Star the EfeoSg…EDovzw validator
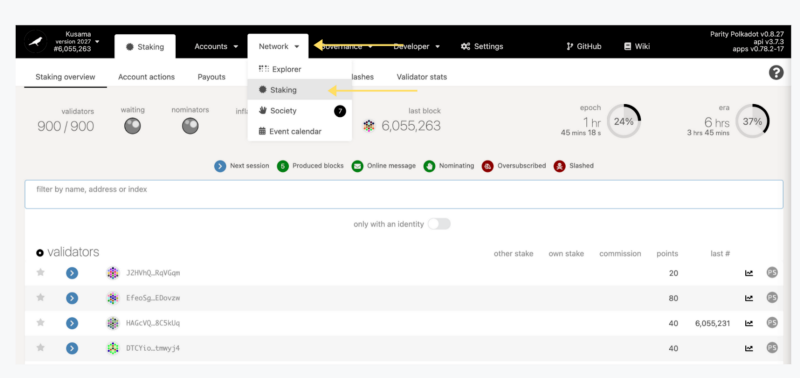The image size is (800, 378). click(40, 297)
